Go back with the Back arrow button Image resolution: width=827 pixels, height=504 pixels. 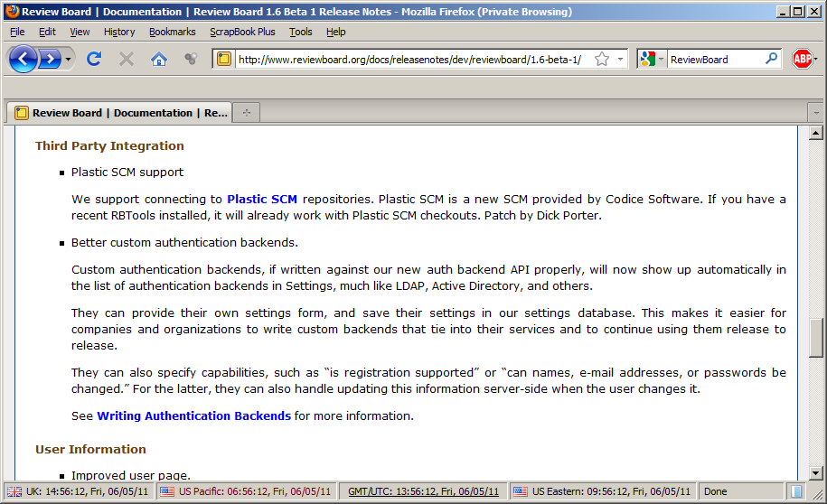point(23,59)
